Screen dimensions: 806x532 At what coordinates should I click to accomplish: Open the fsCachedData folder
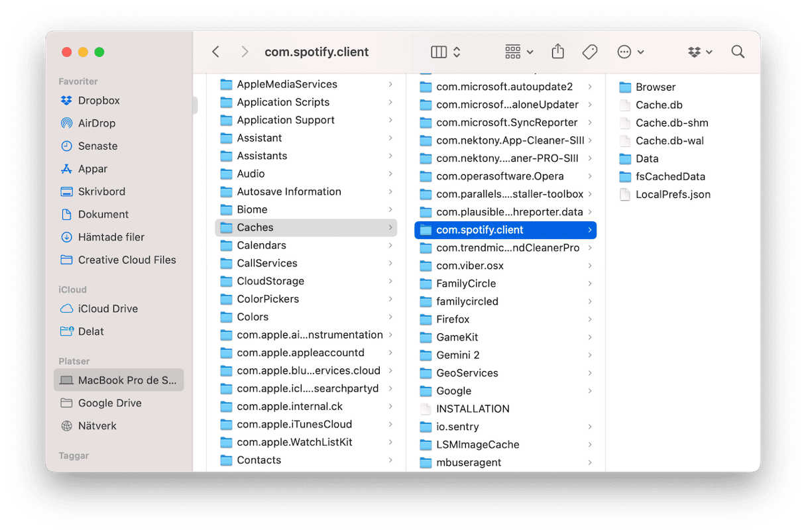tap(669, 176)
